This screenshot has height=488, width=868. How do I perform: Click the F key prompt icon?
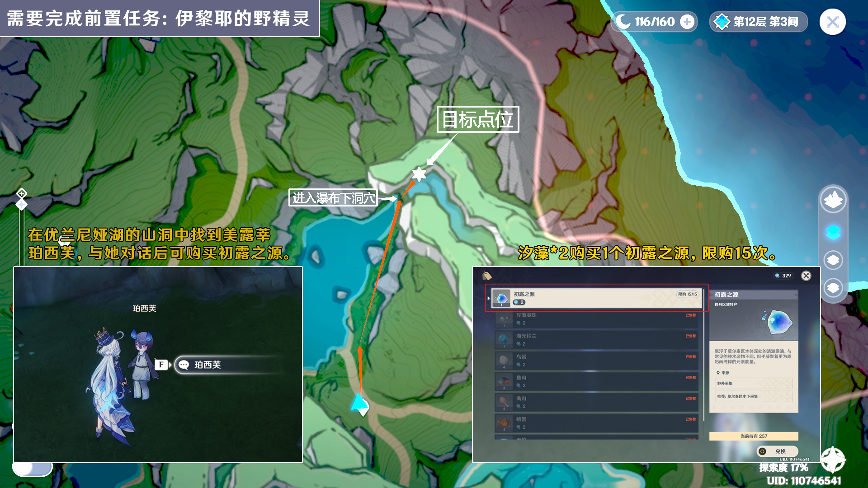coord(161,365)
